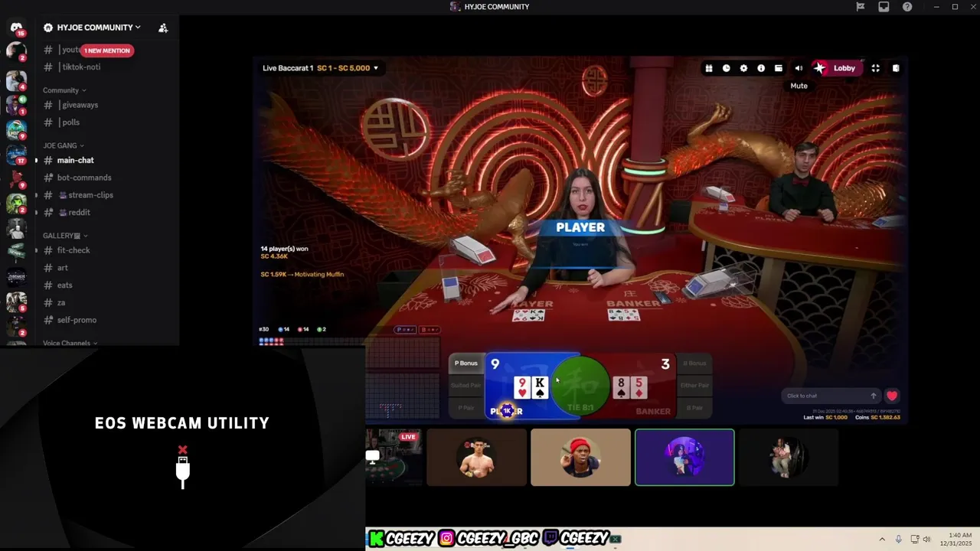The width and height of the screenshot is (980, 551).
Task: Open Live Baccarat 1 table limits dropdown
Action: [321, 68]
